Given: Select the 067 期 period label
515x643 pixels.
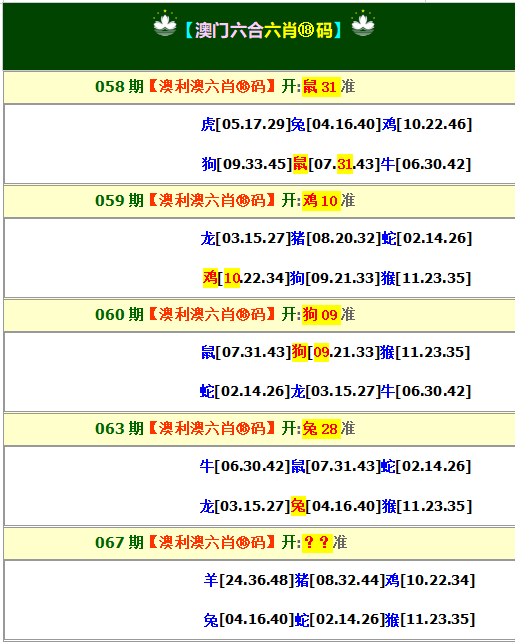Looking at the screenshot, I should tap(119, 543).
